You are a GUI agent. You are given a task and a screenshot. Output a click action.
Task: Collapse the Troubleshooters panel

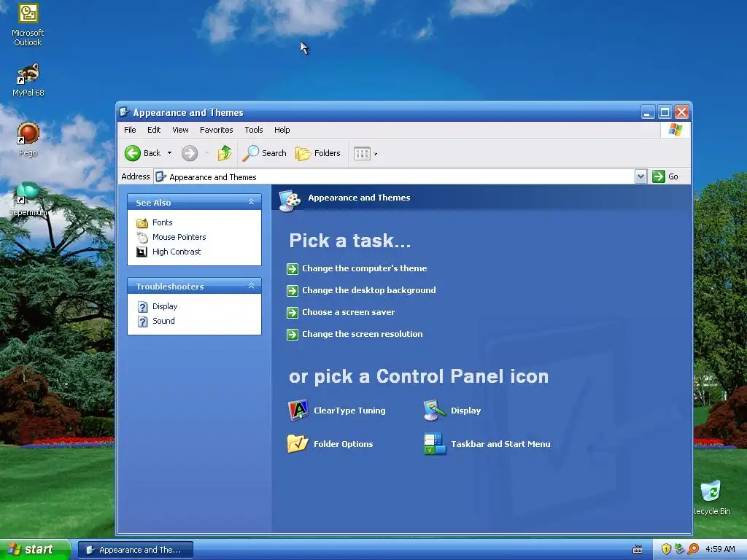coord(251,286)
